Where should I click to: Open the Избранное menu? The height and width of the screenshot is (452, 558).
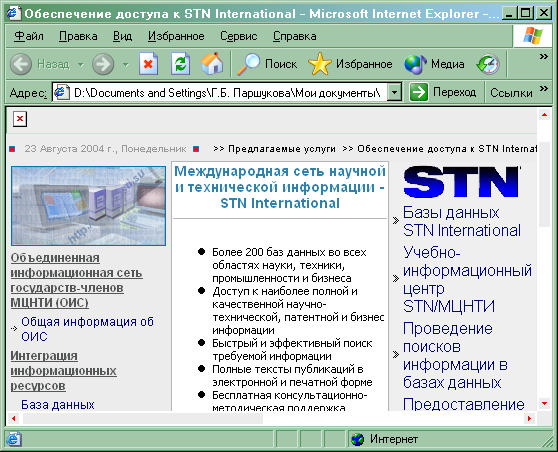[x=176, y=36]
